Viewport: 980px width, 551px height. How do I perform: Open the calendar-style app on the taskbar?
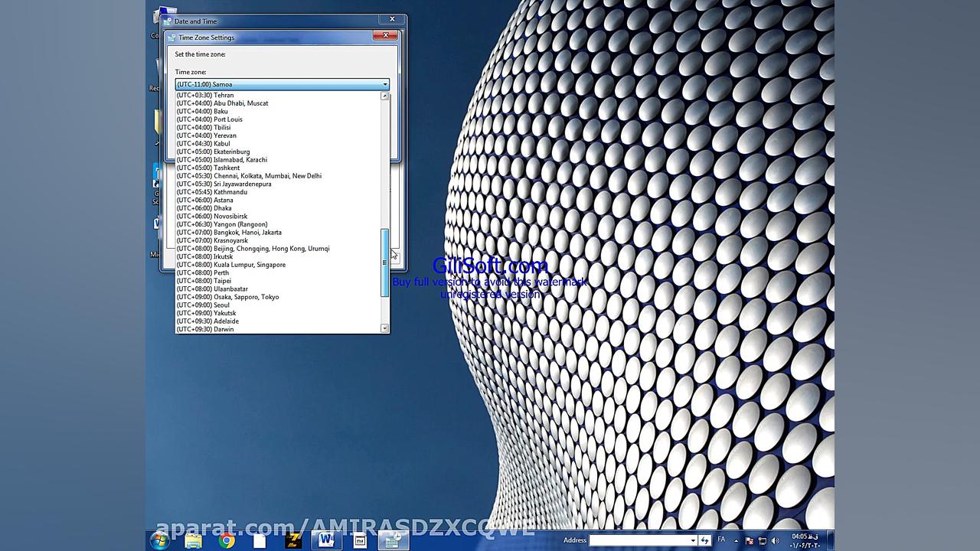[x=360, y=540]
